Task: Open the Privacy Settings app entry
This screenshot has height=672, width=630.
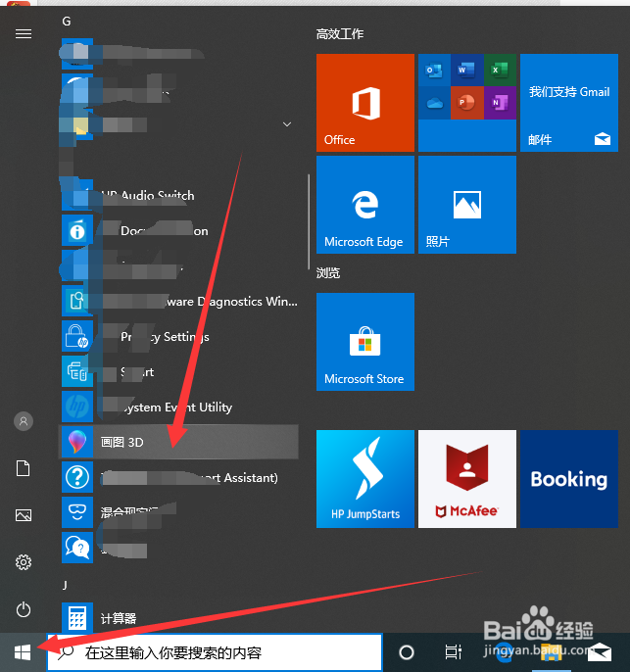Action: click(x=178, y=336)
